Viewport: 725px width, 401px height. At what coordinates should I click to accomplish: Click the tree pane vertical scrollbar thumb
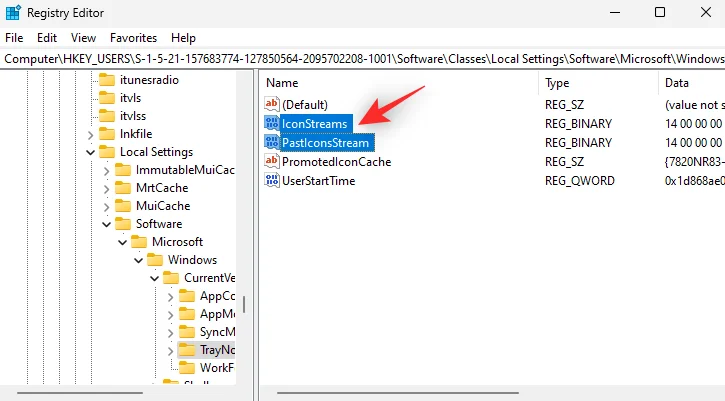(244, 304)
